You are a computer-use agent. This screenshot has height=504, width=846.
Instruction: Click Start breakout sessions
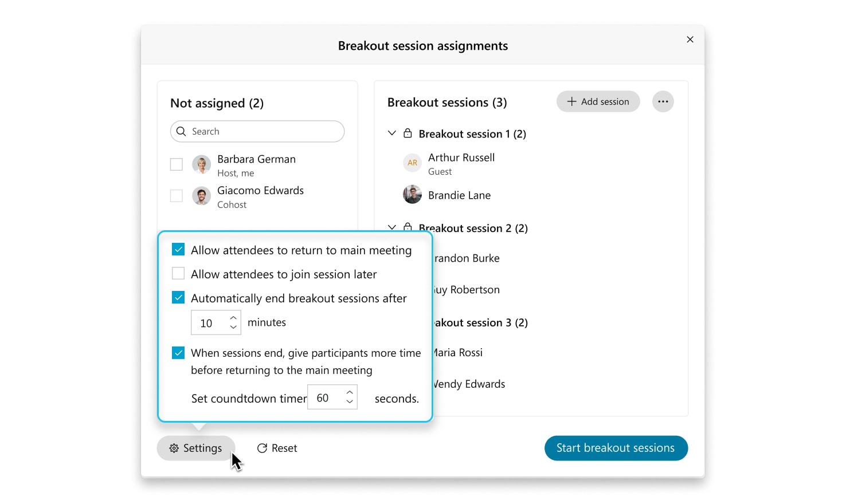click(616, 448)
